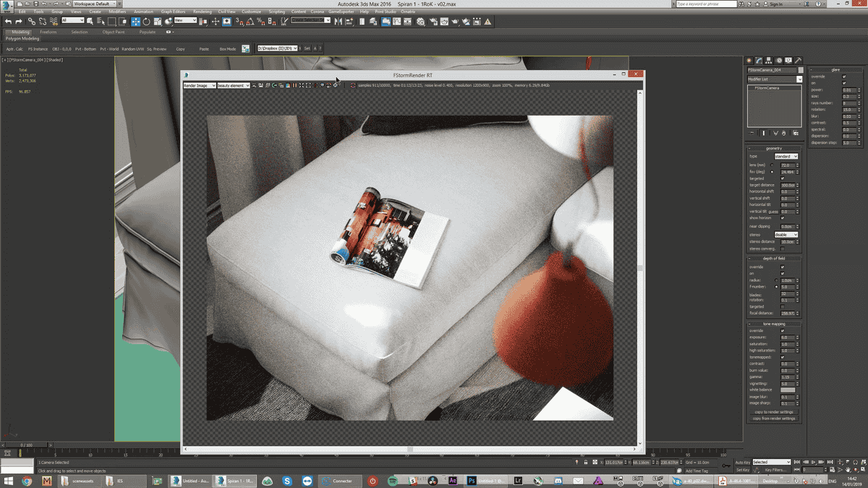The height and width of the screenshot is (488, 868).
Task: Click 'copy to render settings' button
Action: pyautogui.click(x=774, y=411)
